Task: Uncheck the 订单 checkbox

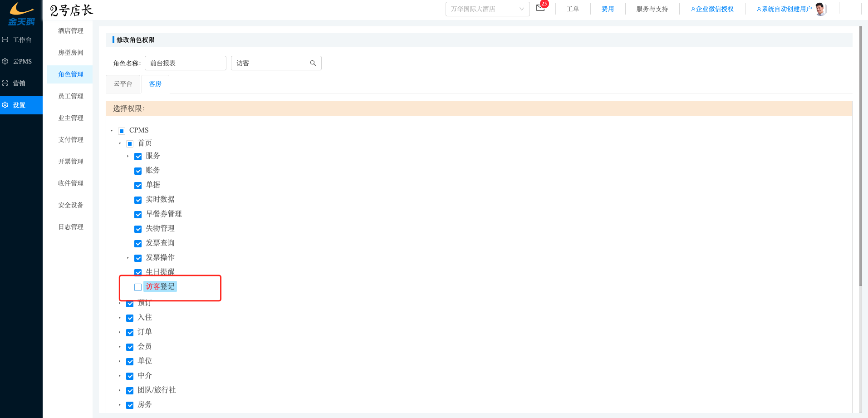Action: 130,333
